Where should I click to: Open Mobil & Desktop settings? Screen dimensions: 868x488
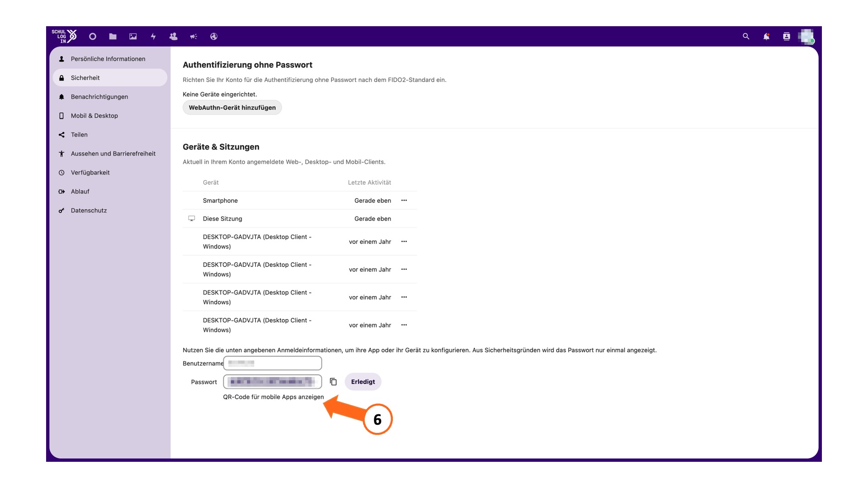point(110,116)
